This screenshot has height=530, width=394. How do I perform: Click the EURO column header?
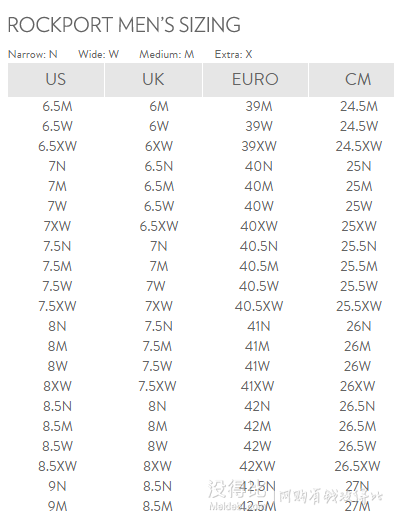tap(255, 80)
